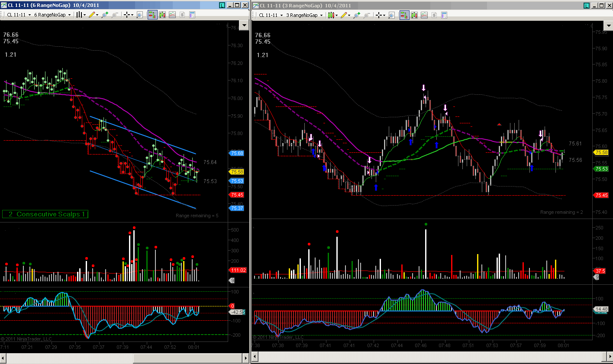Click the 6 RangeNoGap window's title bar chart icon
The height and width of the screenshot is (364, 613).
pos(4,5)
